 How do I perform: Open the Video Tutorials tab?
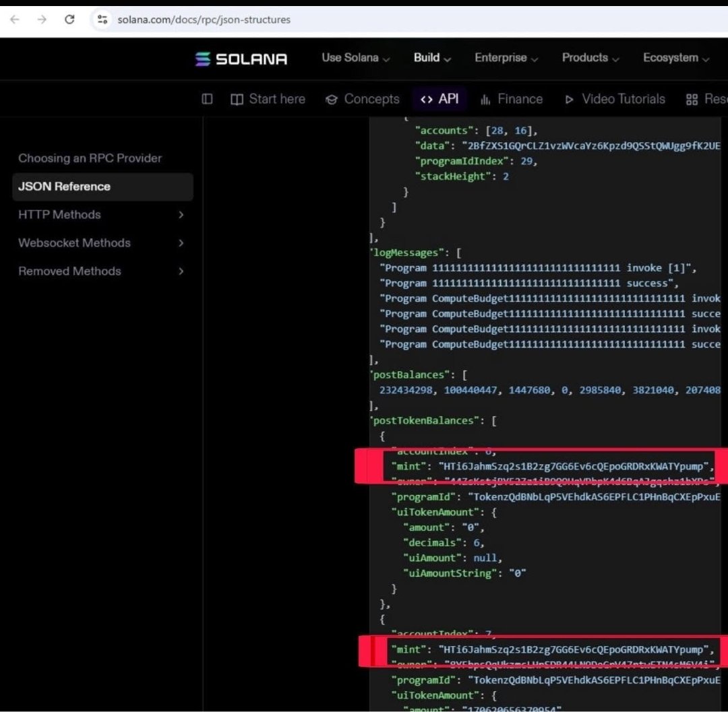click(x=615, y=99)
